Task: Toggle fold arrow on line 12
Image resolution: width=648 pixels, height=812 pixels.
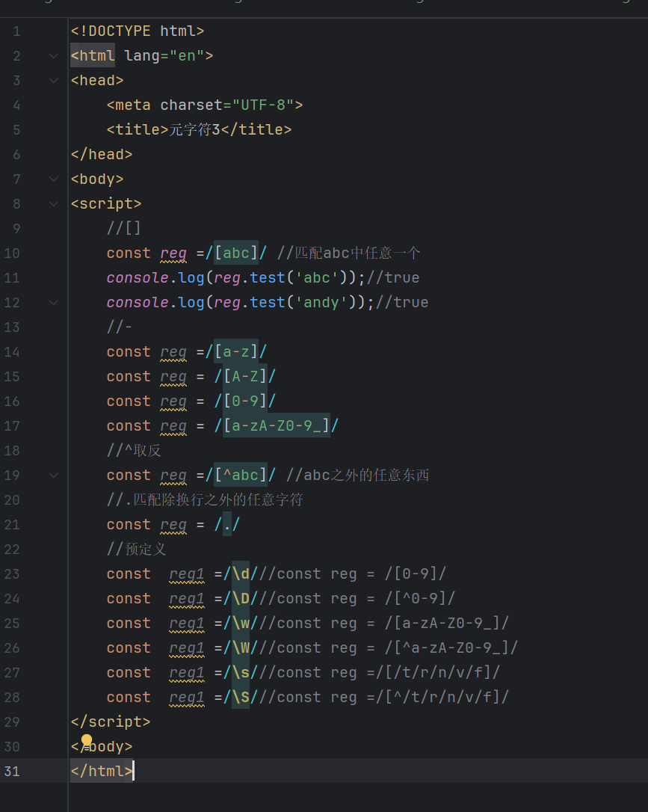Action: [53, 302]
